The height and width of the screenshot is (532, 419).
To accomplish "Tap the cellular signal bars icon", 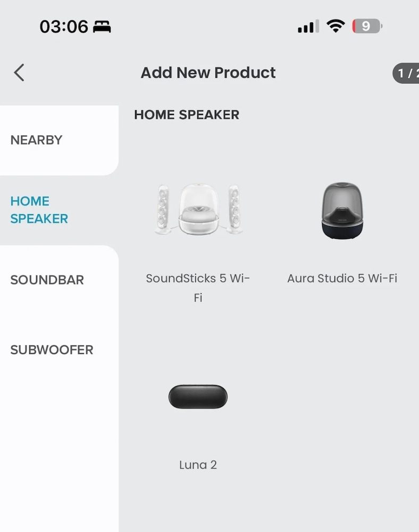I will [x=308, y=26].
